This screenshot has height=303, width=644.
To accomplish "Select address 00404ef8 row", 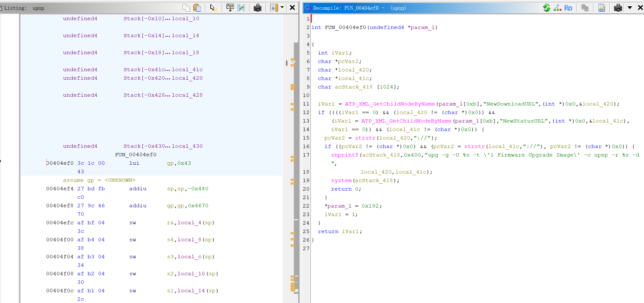I will pos(60,205).
